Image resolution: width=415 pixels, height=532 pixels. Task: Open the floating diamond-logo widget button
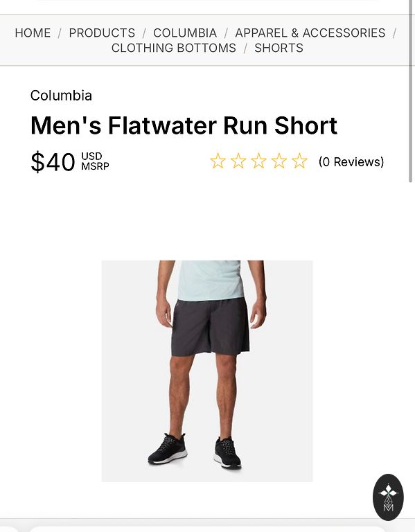coord(388,497)
